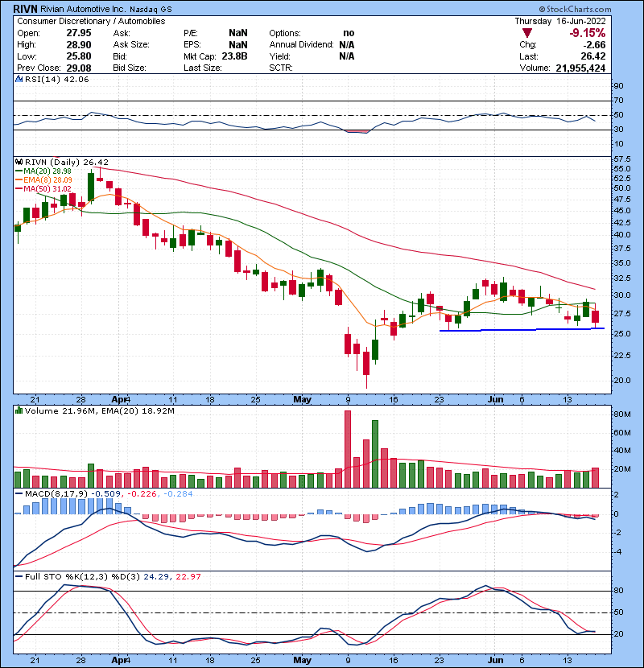Viewport: 644px width, 668px height.
Task: Click the red line marker before MA(50)
Action: tap(19, 188)
